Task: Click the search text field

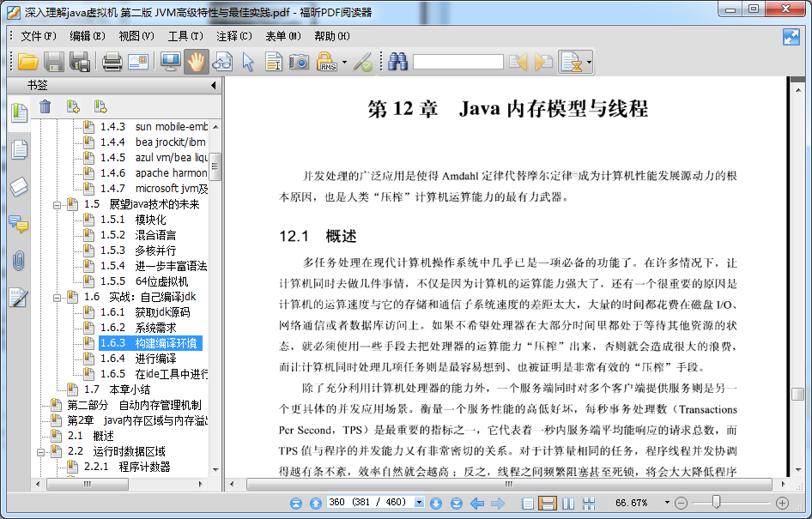Action: [x=458, y=62]
